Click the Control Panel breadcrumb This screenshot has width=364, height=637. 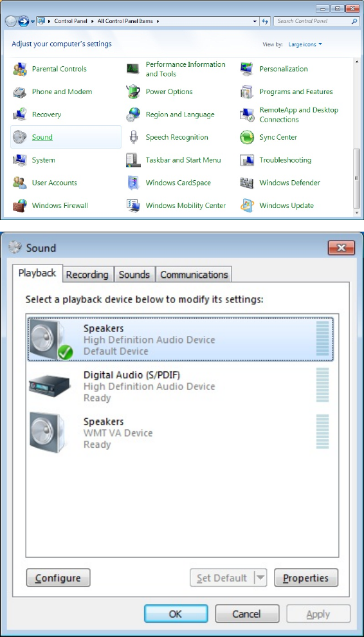point(71,21)
